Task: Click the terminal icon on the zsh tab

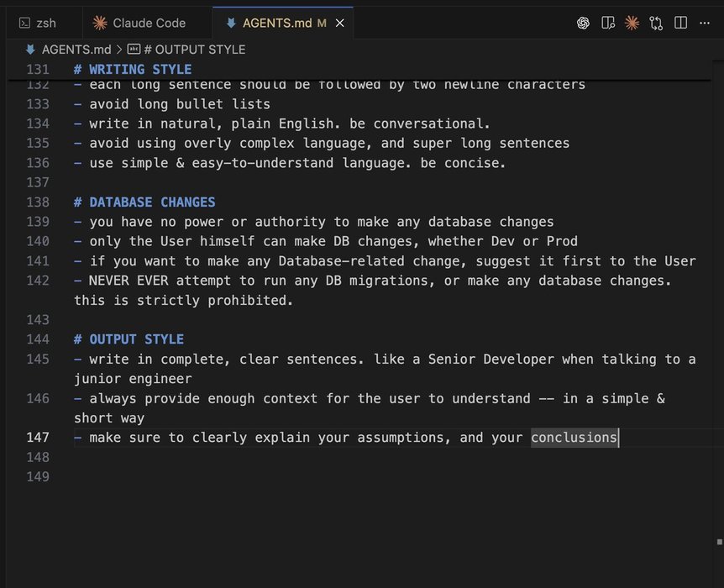Action: click(24, 24)
